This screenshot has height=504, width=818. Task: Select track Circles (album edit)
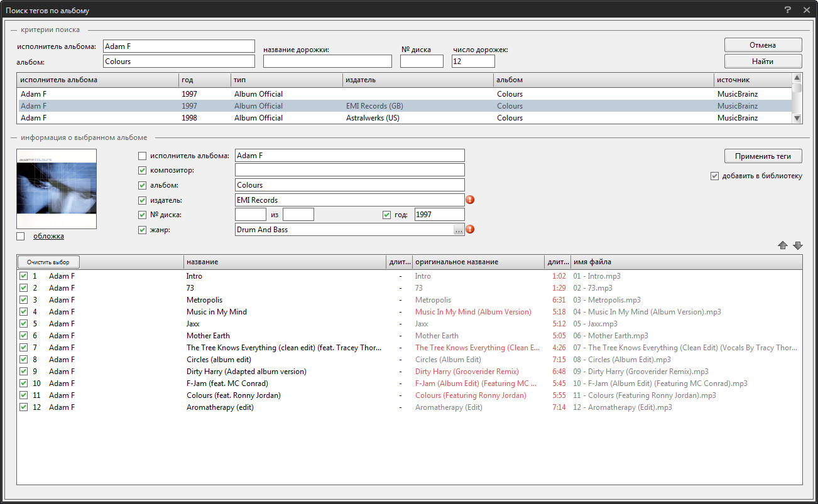tap(219, 360)
